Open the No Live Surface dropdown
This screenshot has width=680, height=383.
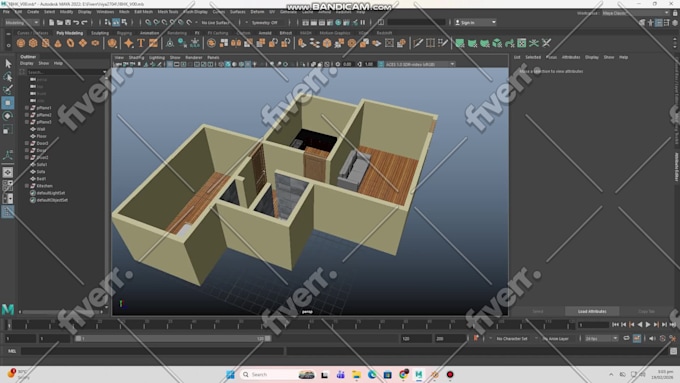click(x=216, y=22)
